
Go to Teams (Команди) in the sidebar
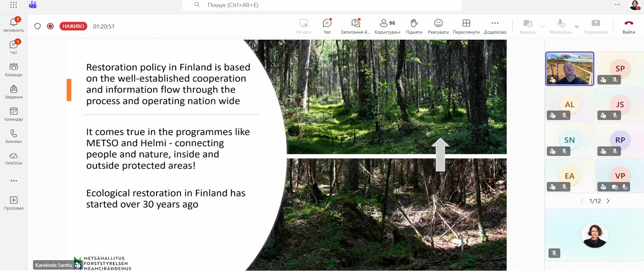coord(14,69)
